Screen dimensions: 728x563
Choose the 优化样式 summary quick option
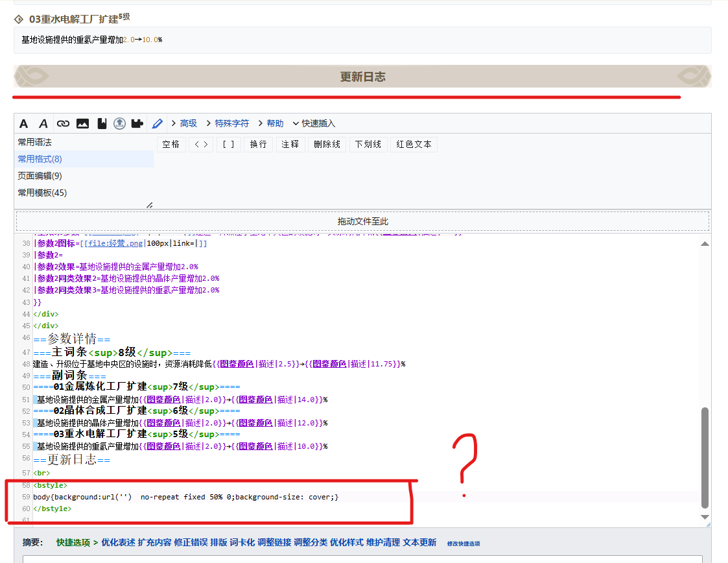point(347,542)
